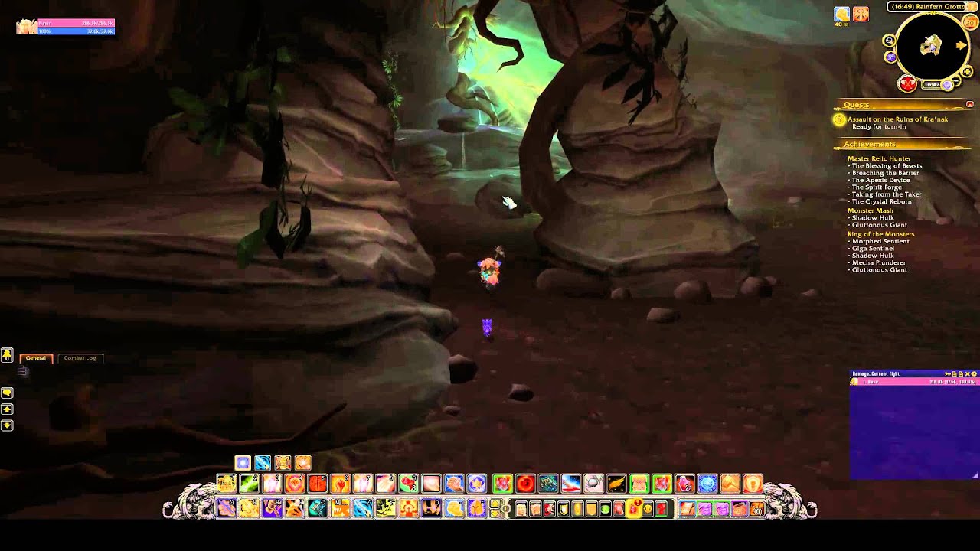Click the blue lightning stance bar icon

(x=263, y=462)
